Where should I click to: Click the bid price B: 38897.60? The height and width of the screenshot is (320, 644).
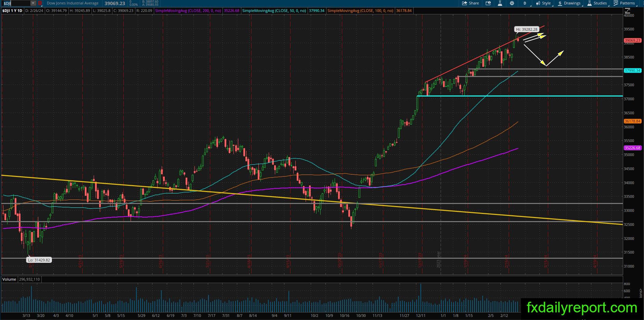click(x=150, y=2)
